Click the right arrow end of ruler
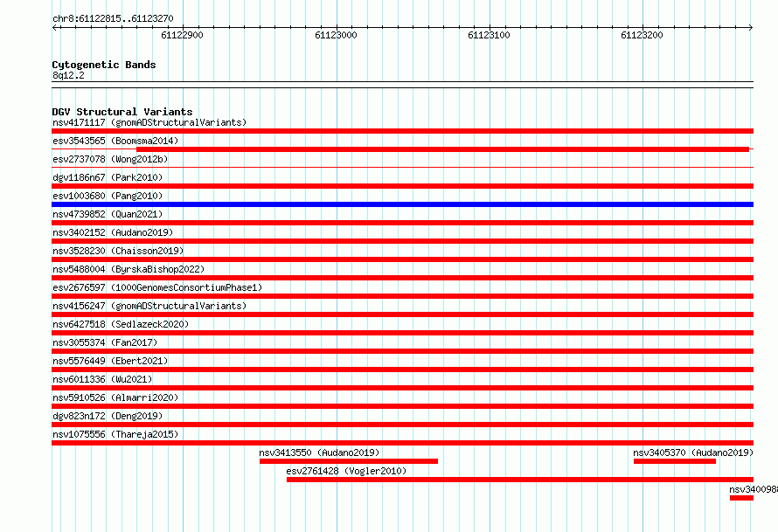 [x=751, y=27]
